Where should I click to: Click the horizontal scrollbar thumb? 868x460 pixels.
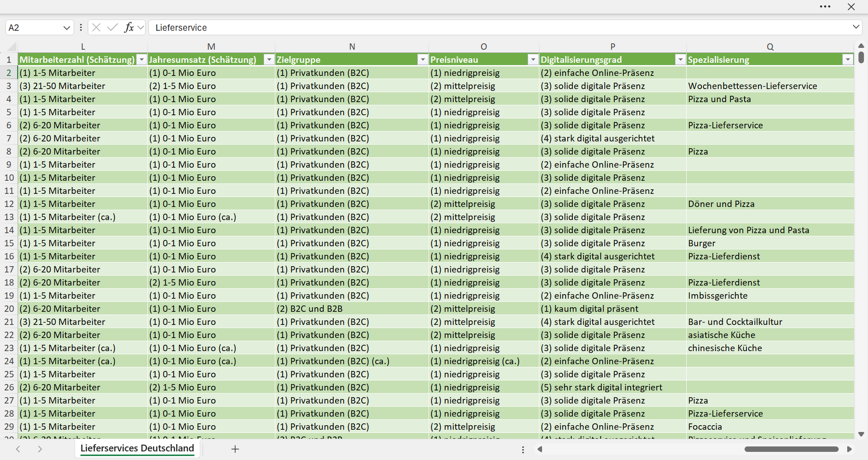[x=791, y=449]
